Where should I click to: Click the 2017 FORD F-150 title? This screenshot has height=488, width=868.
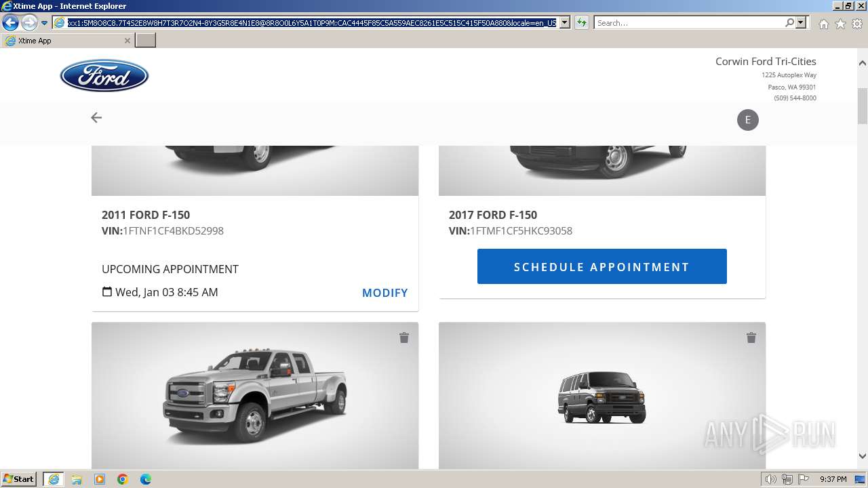(493, 215)
